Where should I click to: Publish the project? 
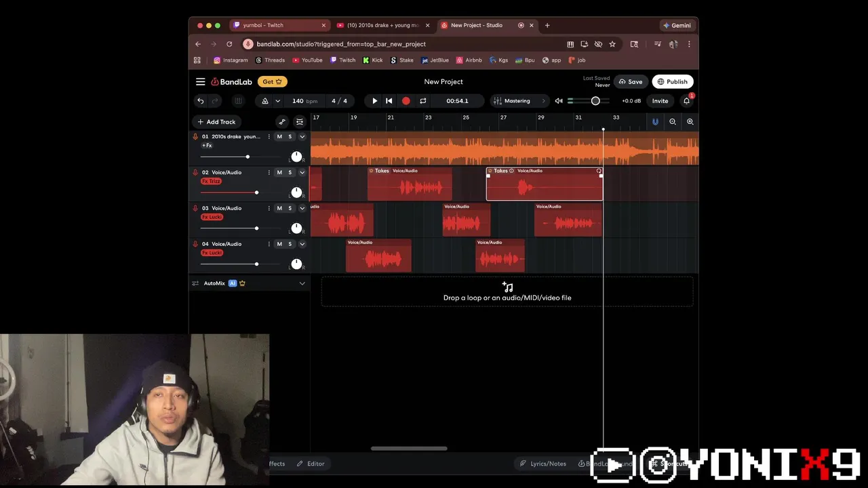tap(673, 81)
